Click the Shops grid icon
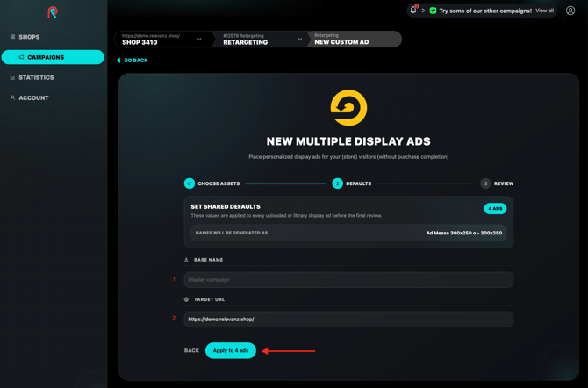This screenshot has height=388, width=588. coord(12,37)
